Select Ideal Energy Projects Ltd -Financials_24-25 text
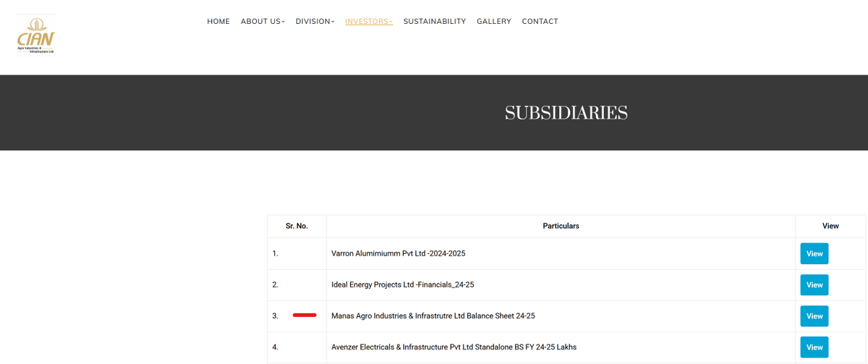Image resolution: width=868 pixels, height=364 pixels. [x=403, y=285]
